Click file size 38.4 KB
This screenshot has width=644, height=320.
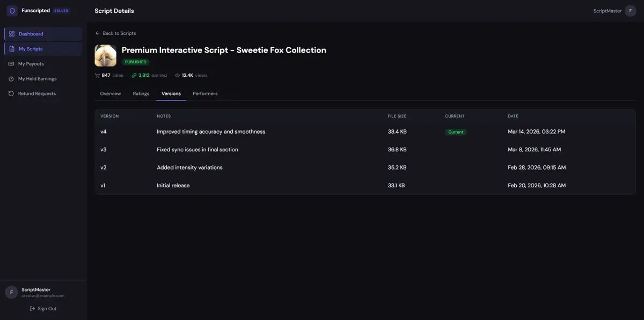pos(397,132)
